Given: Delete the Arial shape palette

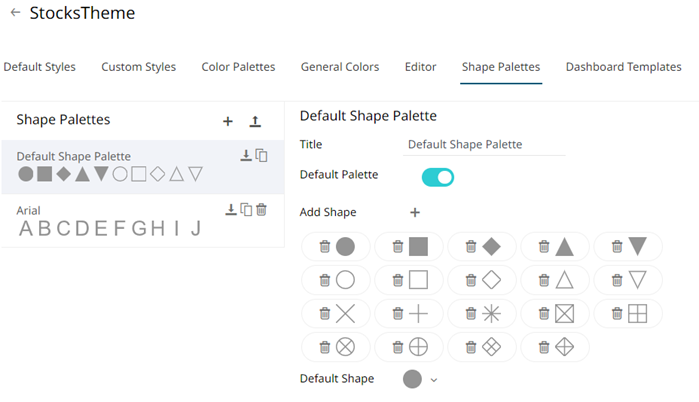Looking at the screenshot, I should tap(261, 209).
